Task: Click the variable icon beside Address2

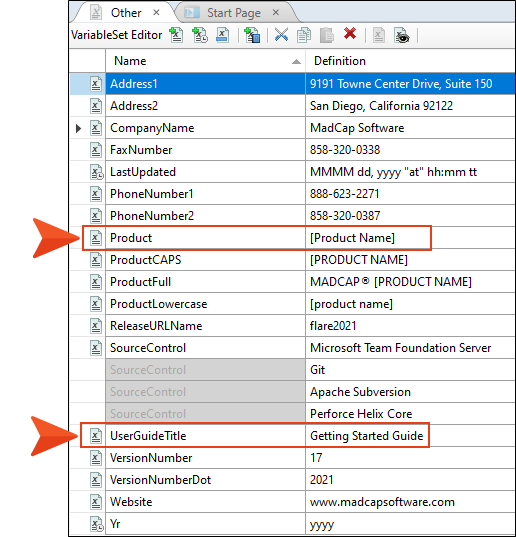Action: pyautogui.click(x=96, y=106)
